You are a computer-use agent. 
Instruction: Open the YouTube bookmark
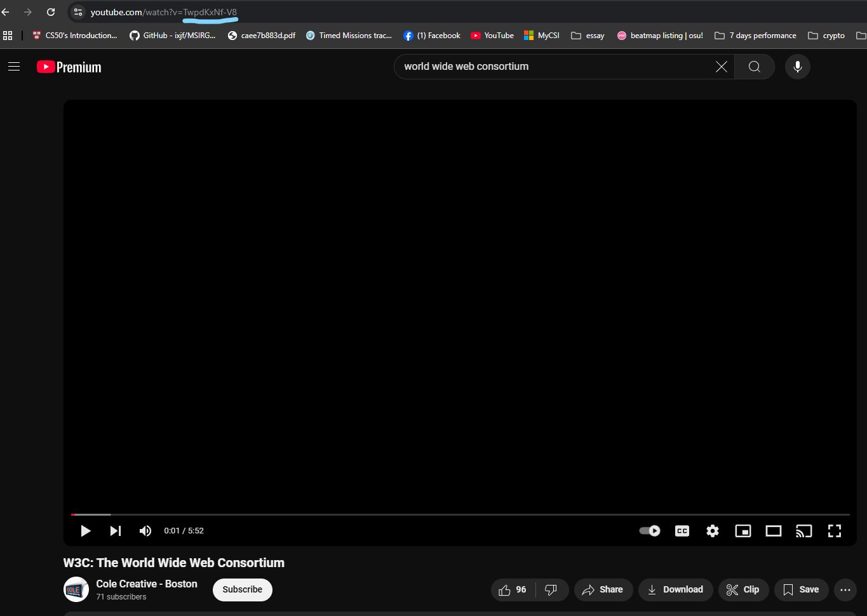[x=492, y=36]
